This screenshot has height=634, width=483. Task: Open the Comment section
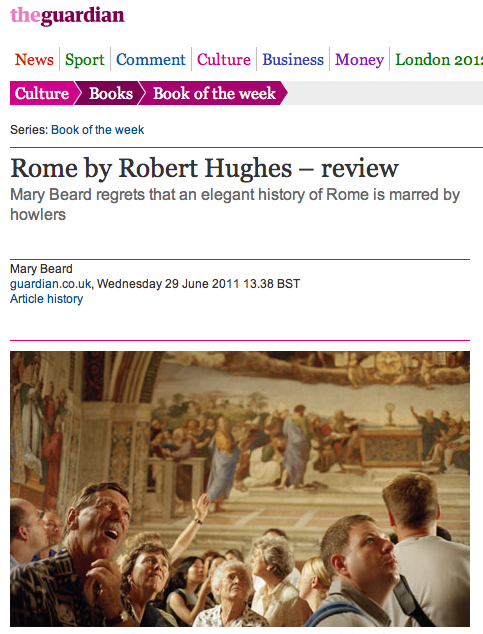pos(151,59)
